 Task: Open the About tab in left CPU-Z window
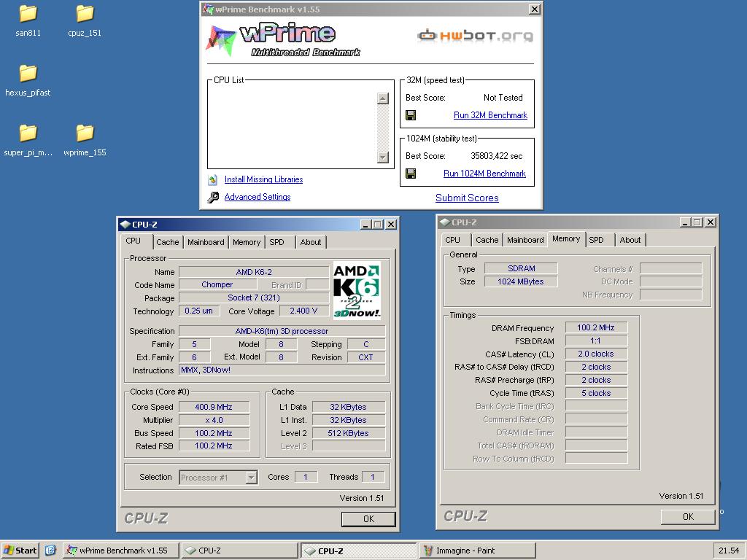[x=311, y=242]
